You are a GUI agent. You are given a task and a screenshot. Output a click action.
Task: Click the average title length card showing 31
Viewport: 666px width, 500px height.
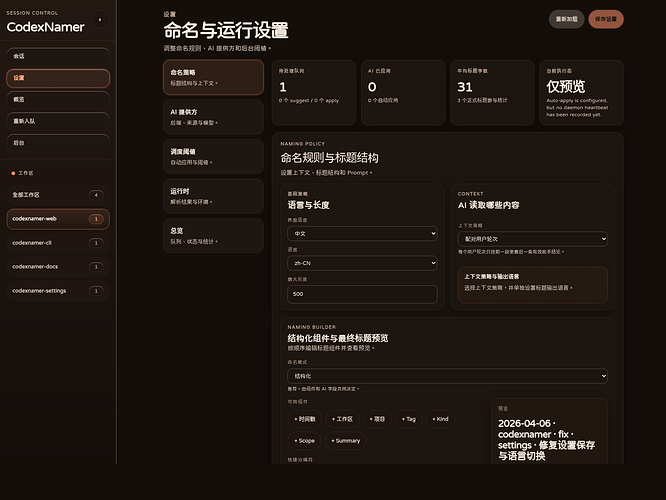click(x=492, y=93)
